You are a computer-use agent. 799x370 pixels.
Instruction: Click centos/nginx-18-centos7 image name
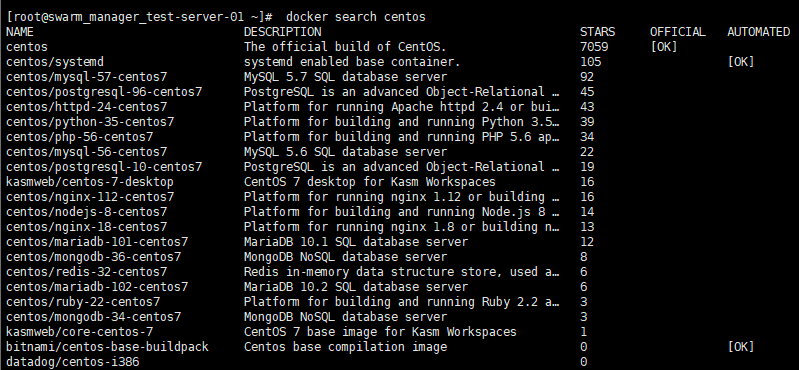coord(87,227)
